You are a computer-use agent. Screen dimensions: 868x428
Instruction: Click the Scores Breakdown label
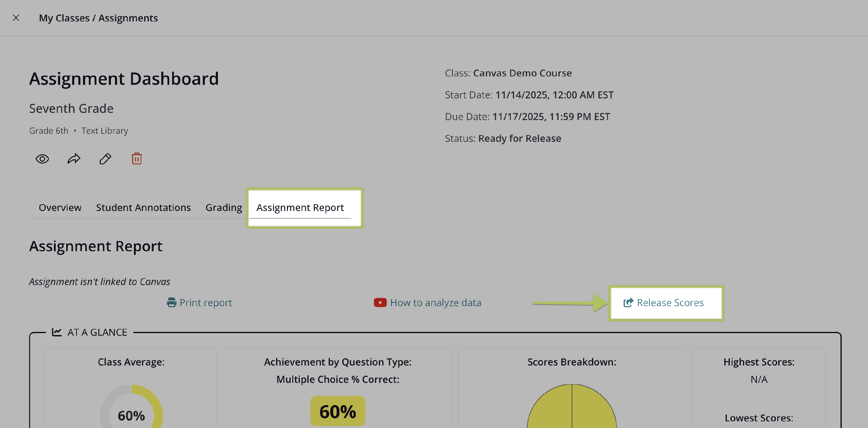[x=572, y=362]
